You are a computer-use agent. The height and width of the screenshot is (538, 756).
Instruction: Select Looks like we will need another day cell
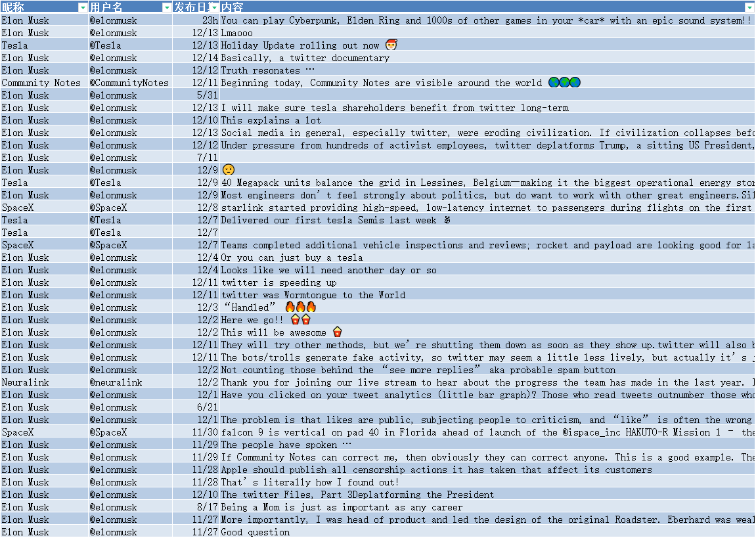click(487, 270)
